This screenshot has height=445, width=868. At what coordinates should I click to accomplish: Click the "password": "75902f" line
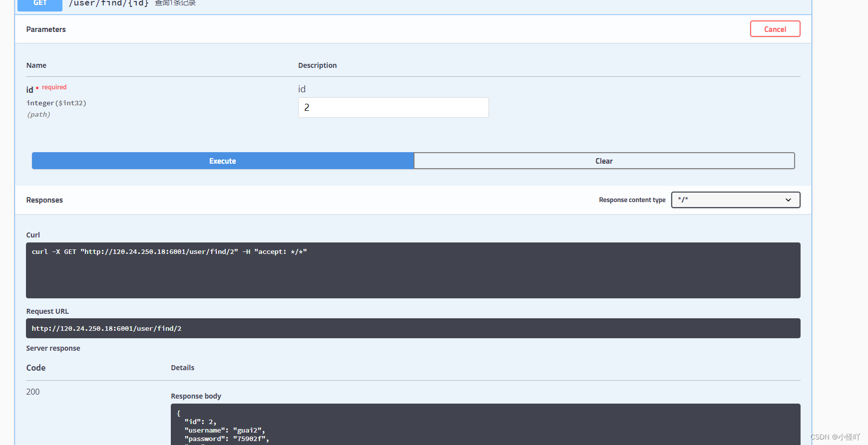[227, 439]
